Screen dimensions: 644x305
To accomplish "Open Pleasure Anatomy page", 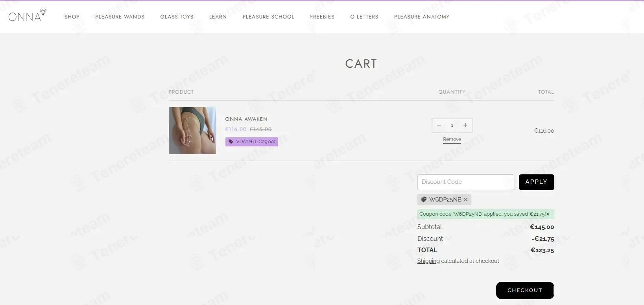I will point(422,17).
